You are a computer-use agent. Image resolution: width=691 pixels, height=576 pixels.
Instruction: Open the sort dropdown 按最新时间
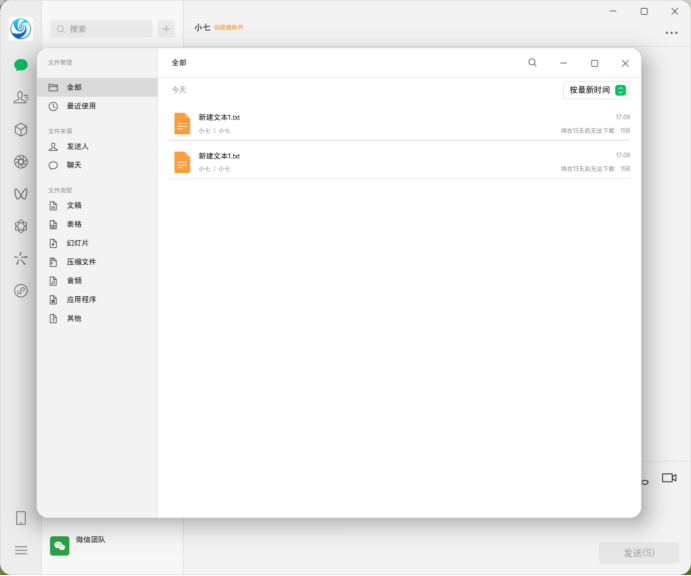point(596,90)
